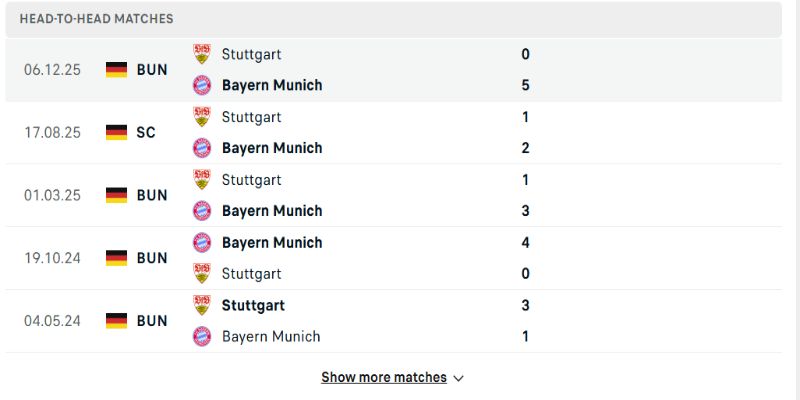The width and height of the screenshot is (800, 400).
Task: Open match score 0 for Stuttgart 06.12.25
Action: pyautogui.click(x=526, y=54)
